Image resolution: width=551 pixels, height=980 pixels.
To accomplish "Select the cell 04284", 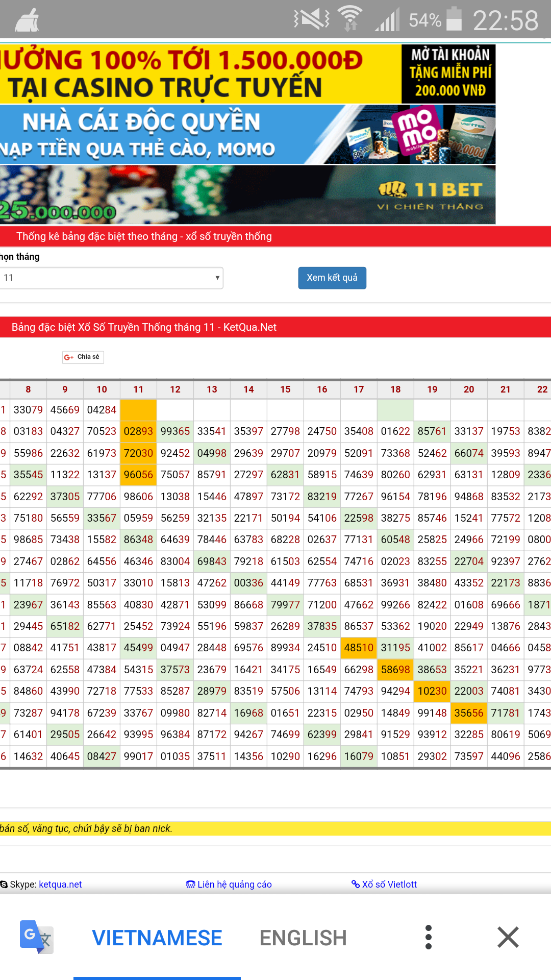I will [102, 410].
